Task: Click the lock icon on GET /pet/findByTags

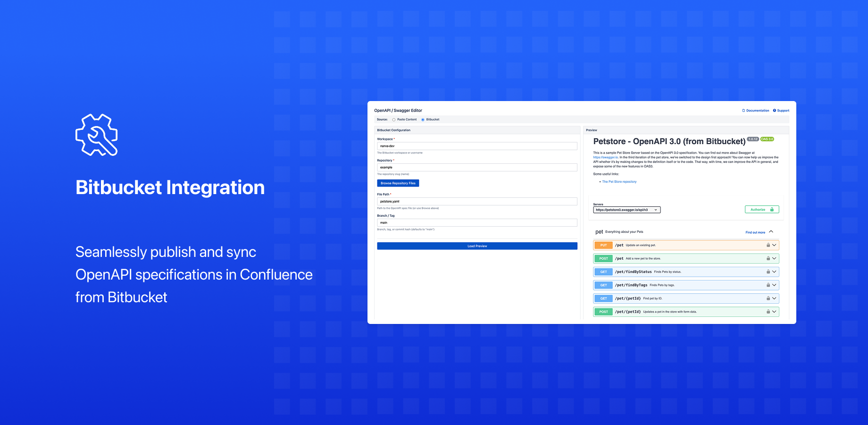Action: 768,285
